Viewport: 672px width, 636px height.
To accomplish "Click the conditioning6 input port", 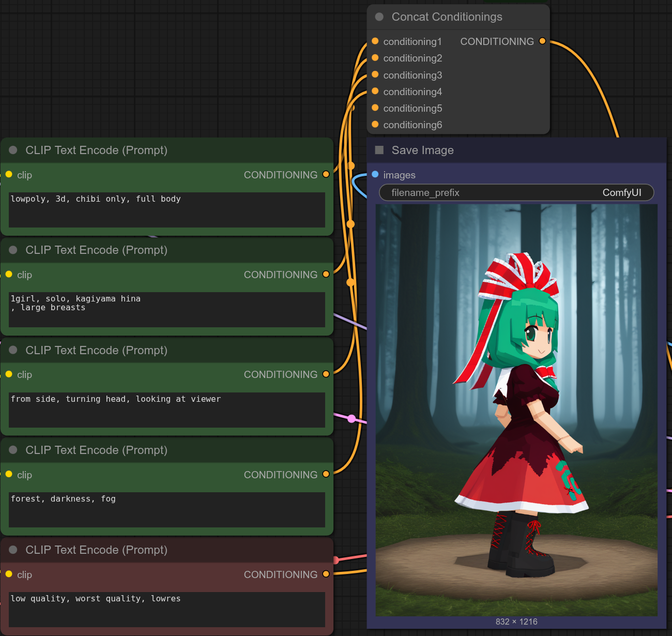I will click(375, 124).
